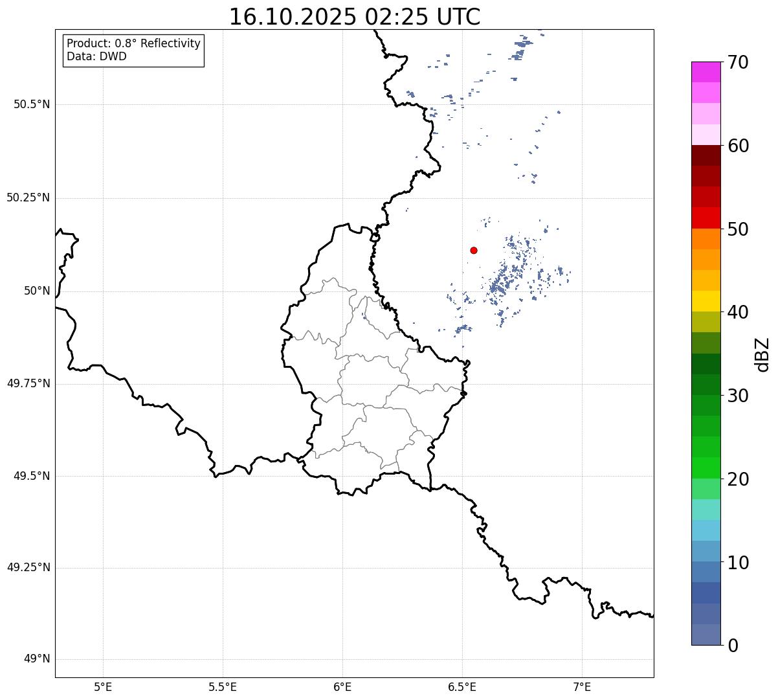
Task: Pick the bright green colorbar segment above 20
Action: (706, 468)
